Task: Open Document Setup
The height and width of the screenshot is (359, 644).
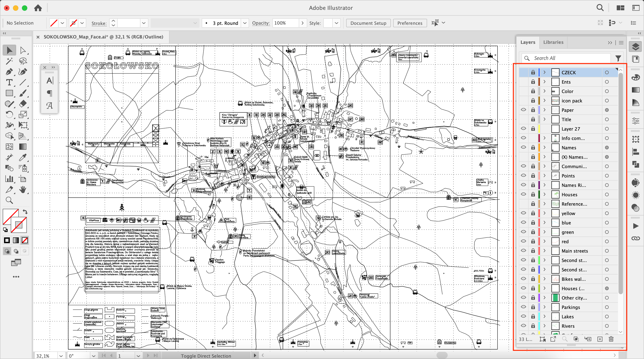Action: (x=368, y=23)
